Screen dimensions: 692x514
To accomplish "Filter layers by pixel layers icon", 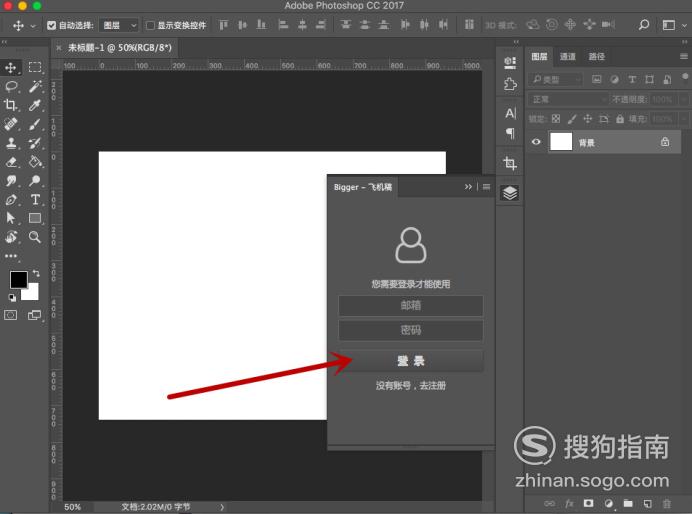I will point(597,79).
